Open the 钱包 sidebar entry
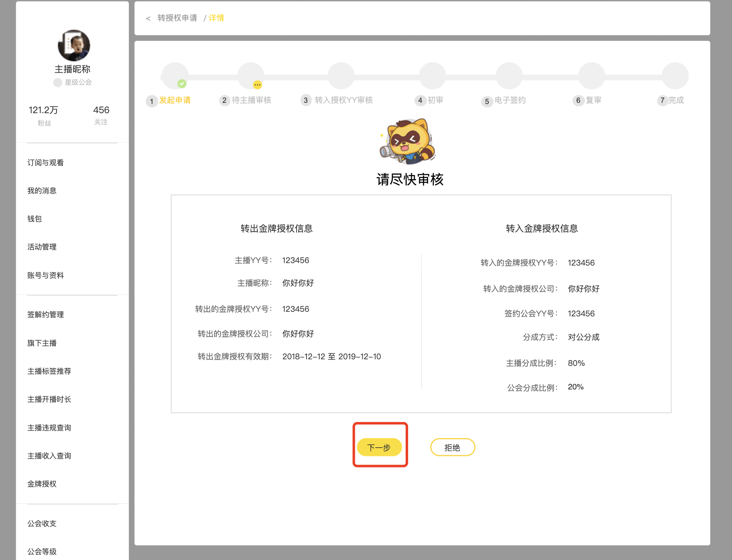The width and height of the screenshot is (732, 560). (34, 219)
